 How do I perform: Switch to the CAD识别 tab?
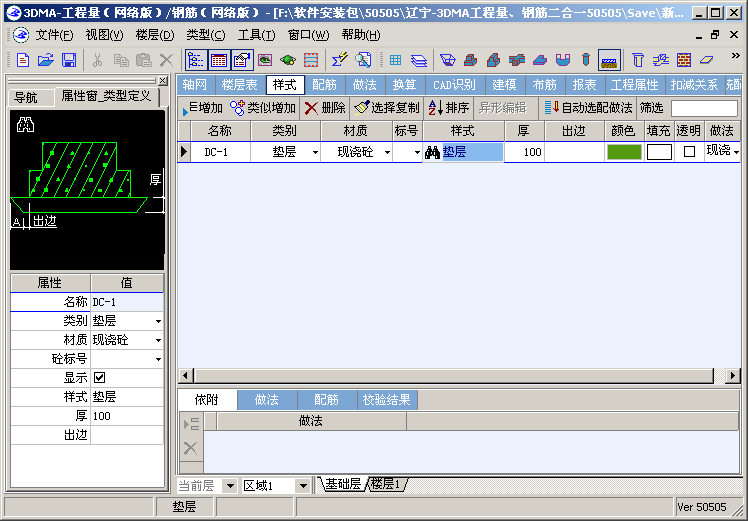(455, 85)
